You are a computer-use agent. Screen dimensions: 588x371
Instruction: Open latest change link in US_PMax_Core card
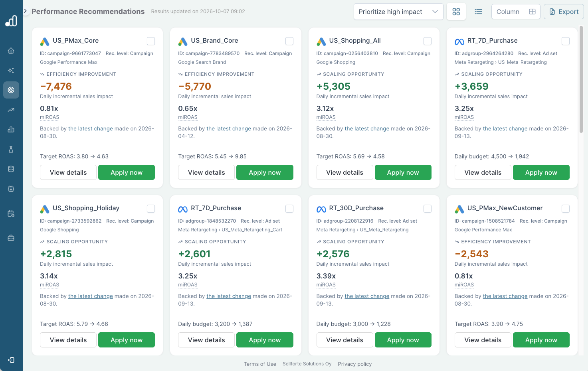pyautogui.click(x=91, y=128)
